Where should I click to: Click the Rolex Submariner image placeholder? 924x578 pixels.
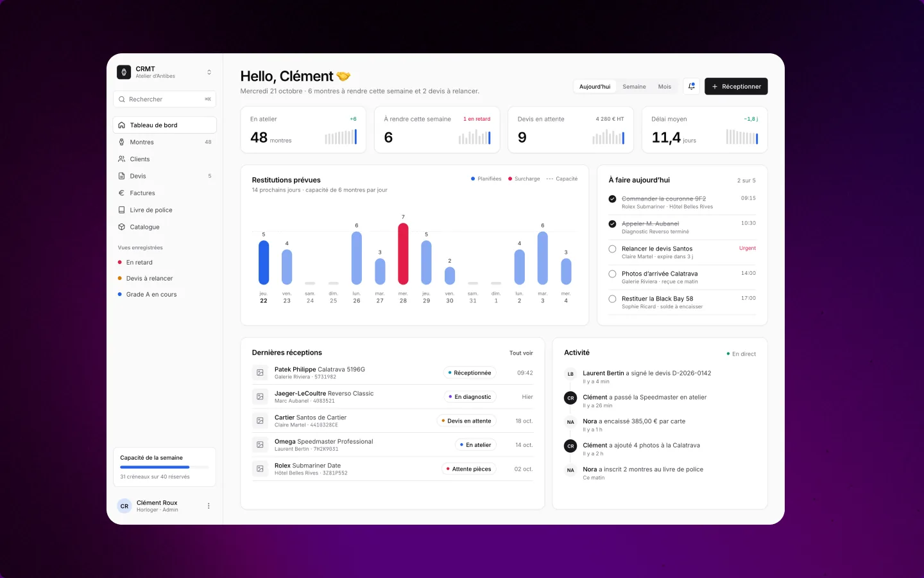coord(260,469)
